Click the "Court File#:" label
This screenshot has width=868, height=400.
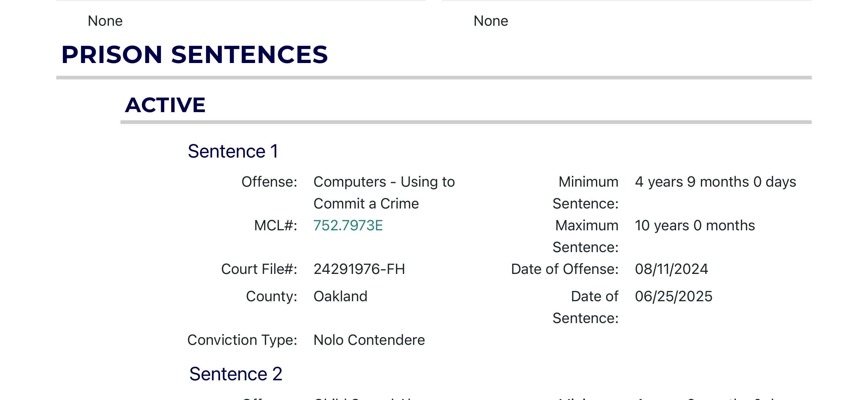tap(259, 269)
